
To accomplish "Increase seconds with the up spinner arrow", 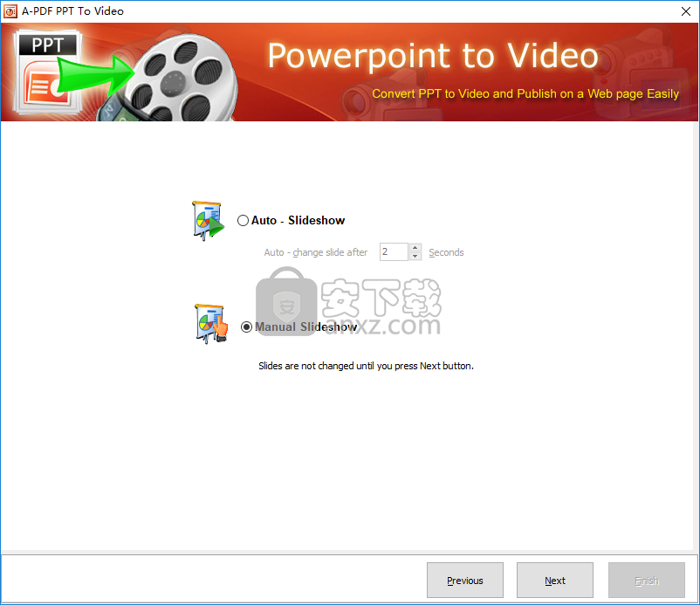I will (415, 247).
